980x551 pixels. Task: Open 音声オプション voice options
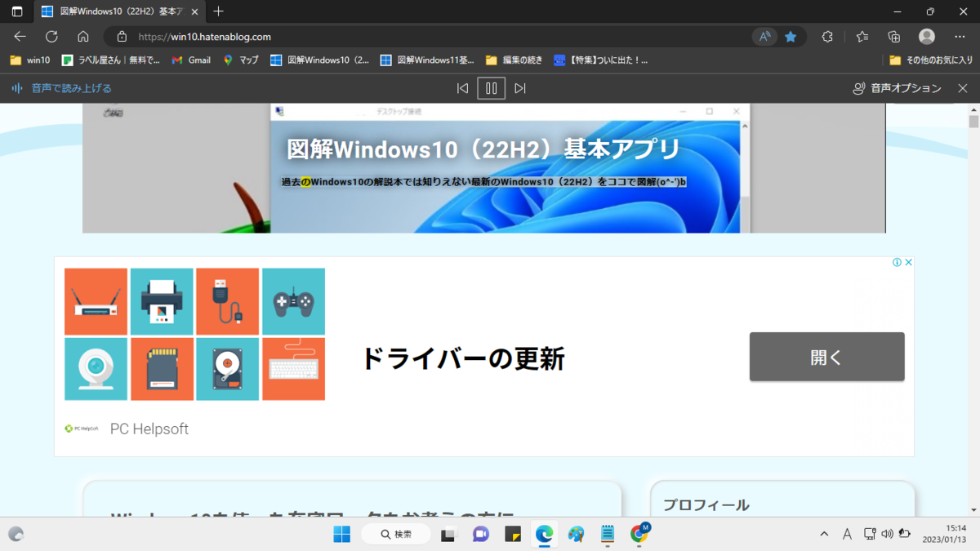(897, 88)
